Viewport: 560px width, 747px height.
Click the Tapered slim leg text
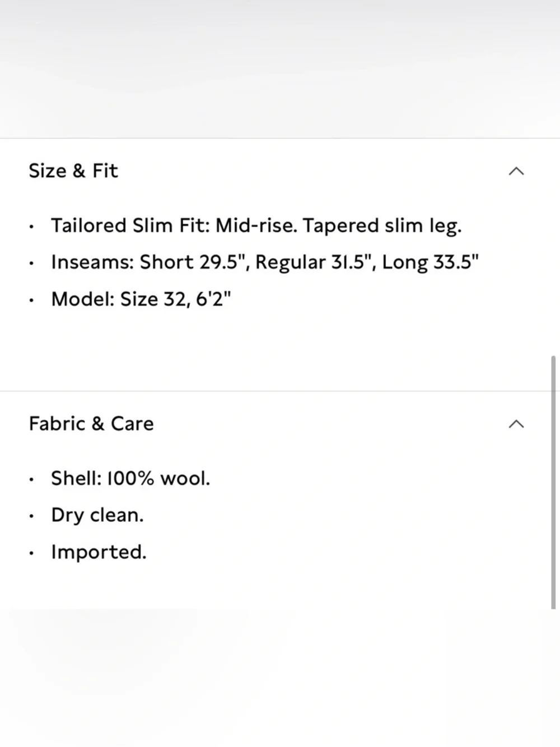tap(382, 226)
